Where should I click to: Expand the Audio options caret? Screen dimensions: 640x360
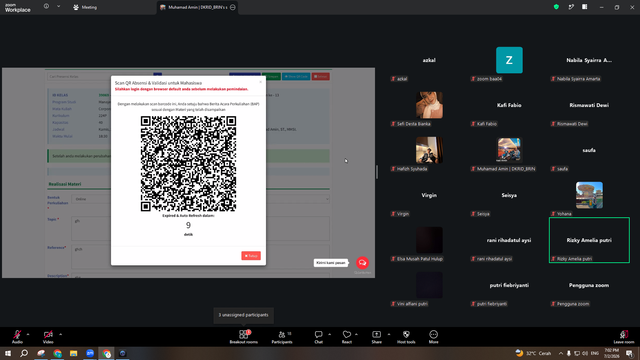(x=28, y=334)
